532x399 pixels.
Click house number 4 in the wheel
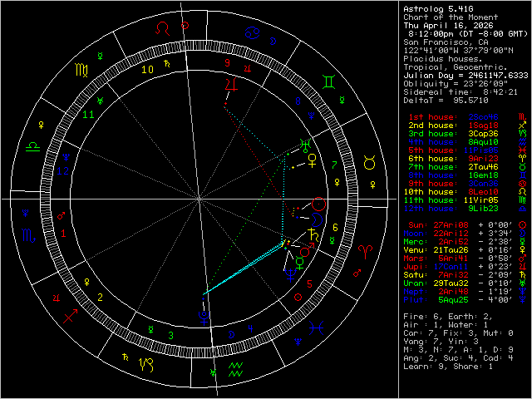click(250, 328)
